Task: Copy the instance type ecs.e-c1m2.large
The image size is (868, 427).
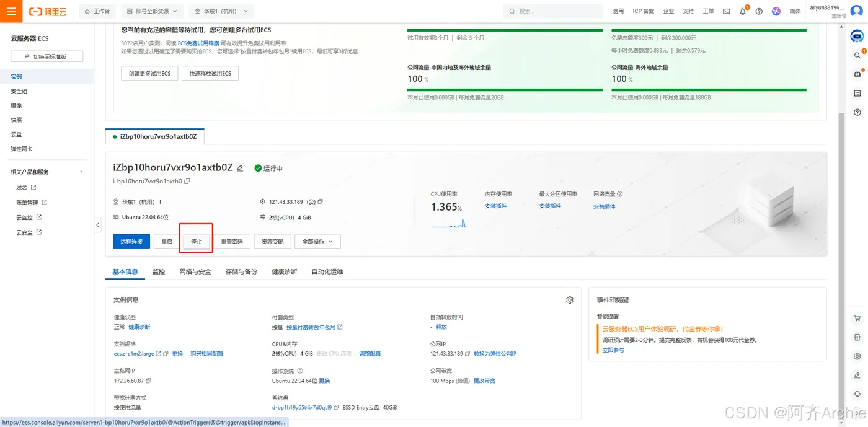Action: pos(167,353)
